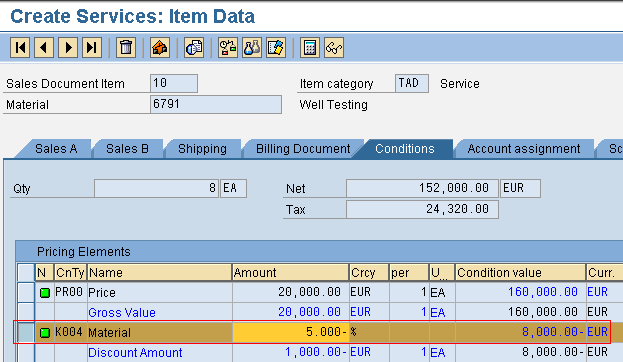Viewport: 623px width, 362px height.
Task: Jump to last item icon
Action: pyautogui.click(x=92, y=48)
